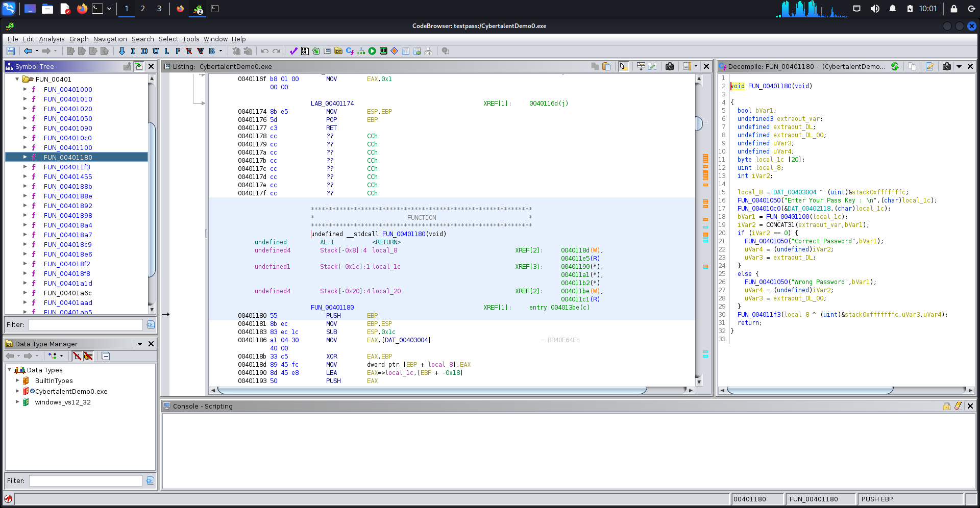This screenshot has width=980, height=508.
Task: Click the Symbol Tree vertical scrollbar
Action: tap(152, 200)
